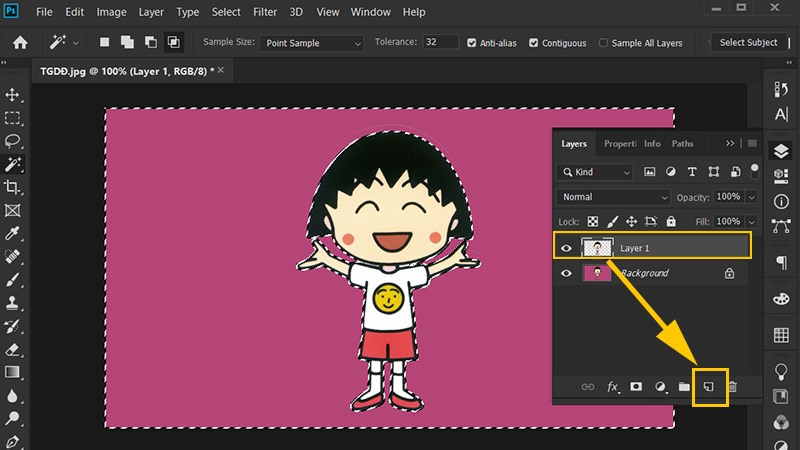Image resolution: width=800 pixels, height=450 pixels.
Task: Select the Eraser tool
Action: 13,350
